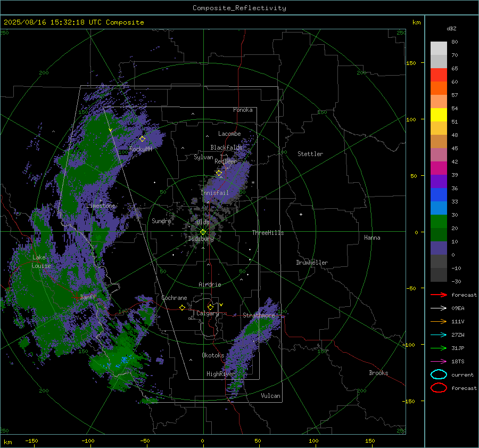
Task: Click the green 31JP arrow in the legend
Action: (x=439, y=348)
